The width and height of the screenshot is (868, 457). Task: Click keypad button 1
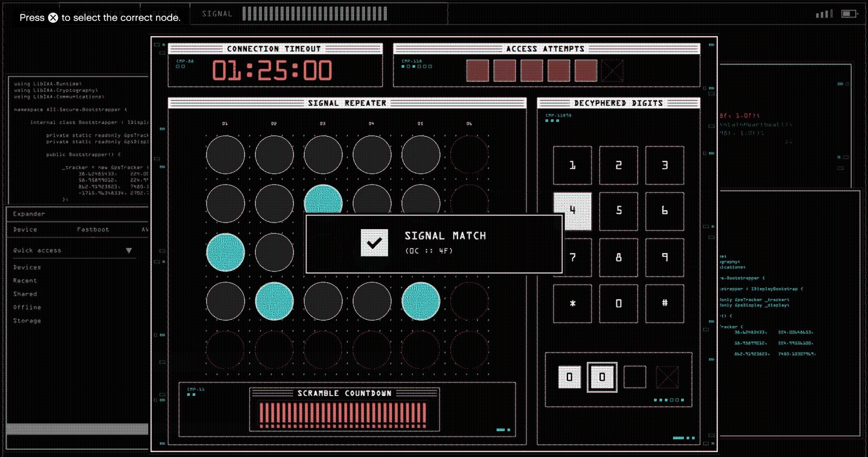point(573,165)
